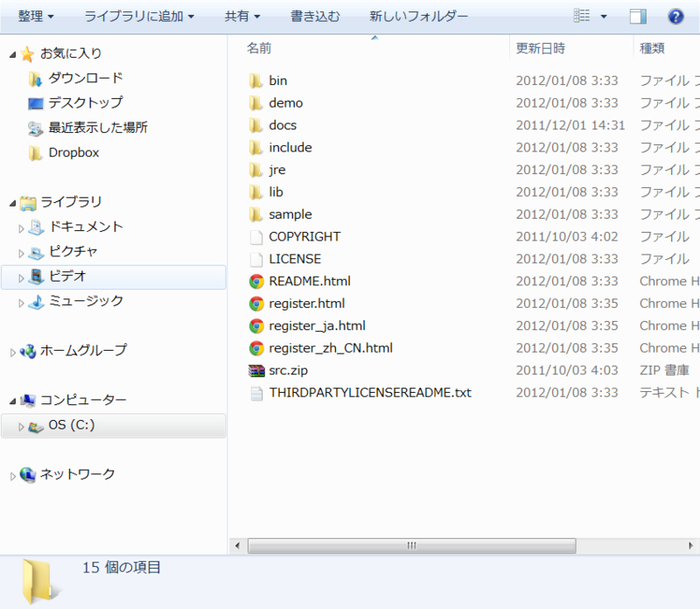
Task: Click the LICENSE blank file icon
Action: (x=256, y=259)
